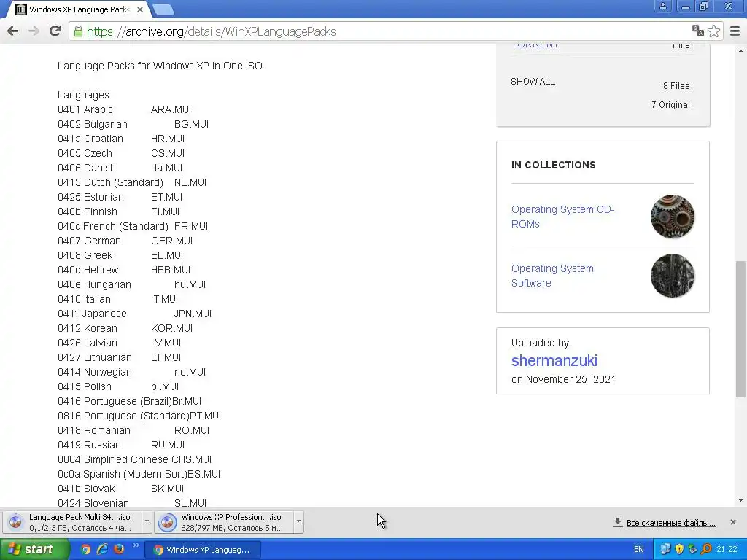Image resolution: width=747 pixels, height=560 pixels.
Task: Reload the archive.org page
Action: tap(55, 31)
